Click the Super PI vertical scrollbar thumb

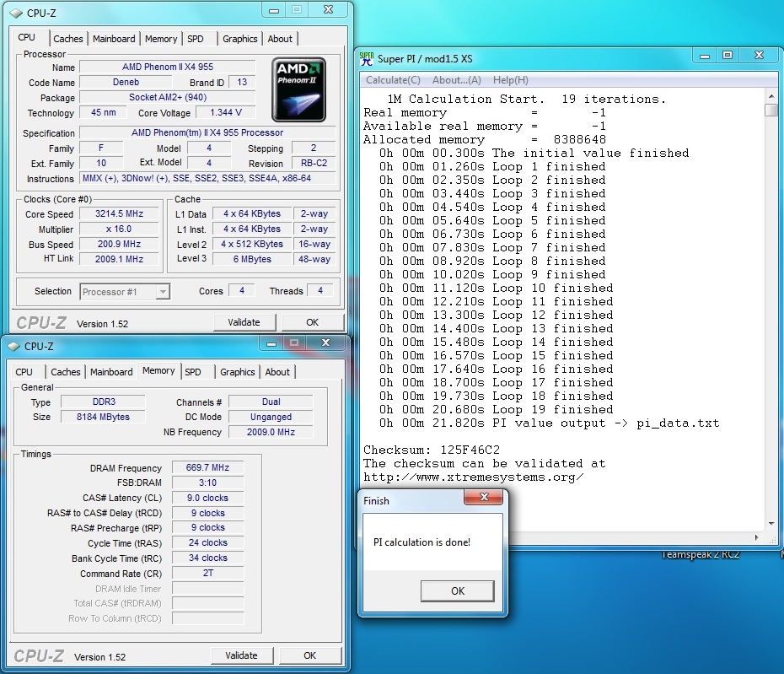pyautogui.click(x=771, y=110)
